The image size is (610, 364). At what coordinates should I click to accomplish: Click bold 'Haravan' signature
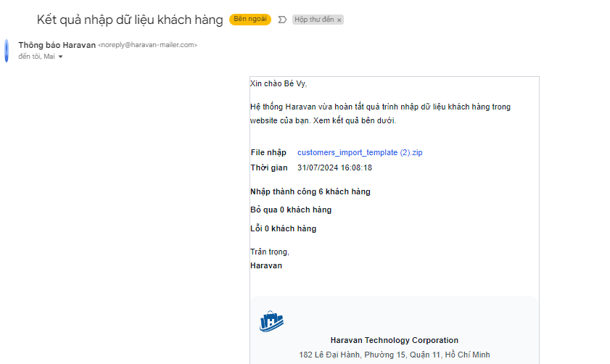click(266, 265)
